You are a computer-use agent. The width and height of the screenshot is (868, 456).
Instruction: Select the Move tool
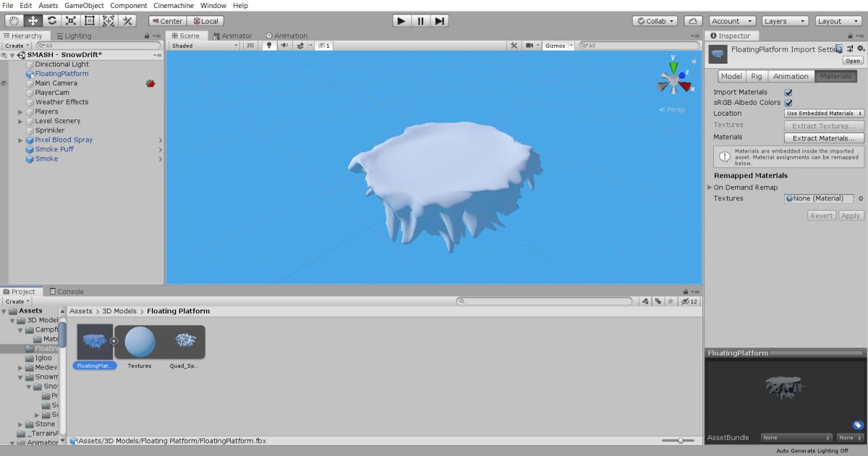pyautogui.click(x=33, y=21)
